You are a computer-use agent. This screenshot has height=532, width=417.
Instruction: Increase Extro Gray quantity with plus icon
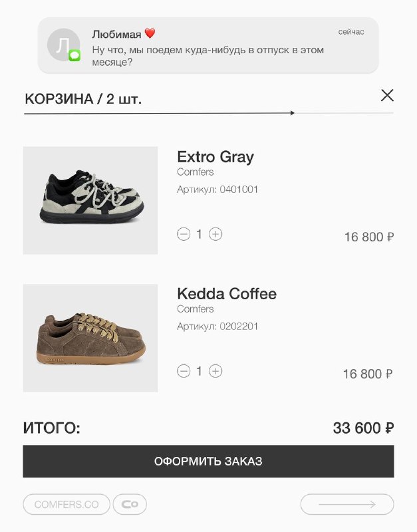pyautogui.click(x=215, y=234)
